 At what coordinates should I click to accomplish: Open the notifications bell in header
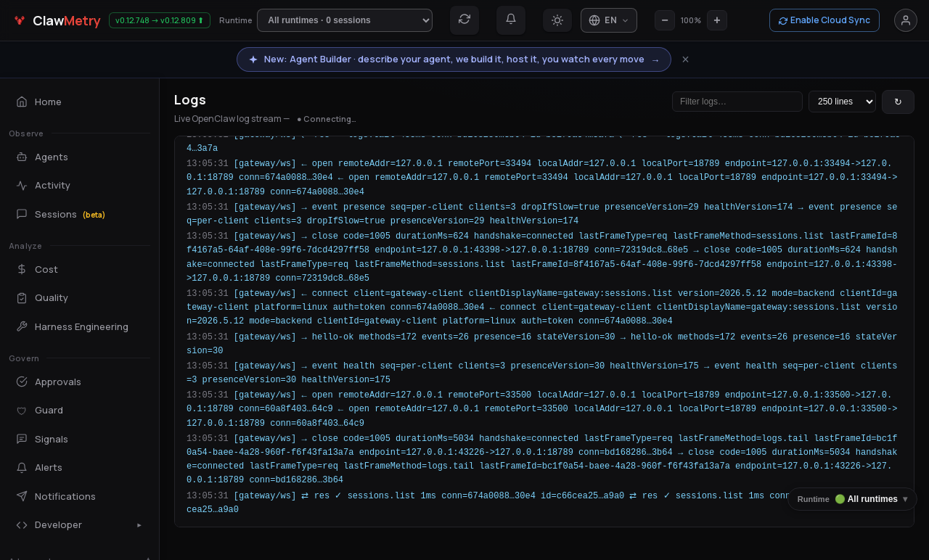(511, 20)
